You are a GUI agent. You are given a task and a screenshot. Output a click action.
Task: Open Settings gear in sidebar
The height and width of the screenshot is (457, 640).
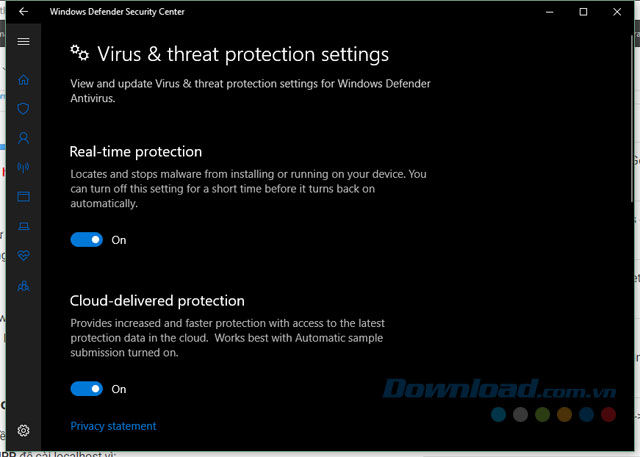[x=24, y=431]
